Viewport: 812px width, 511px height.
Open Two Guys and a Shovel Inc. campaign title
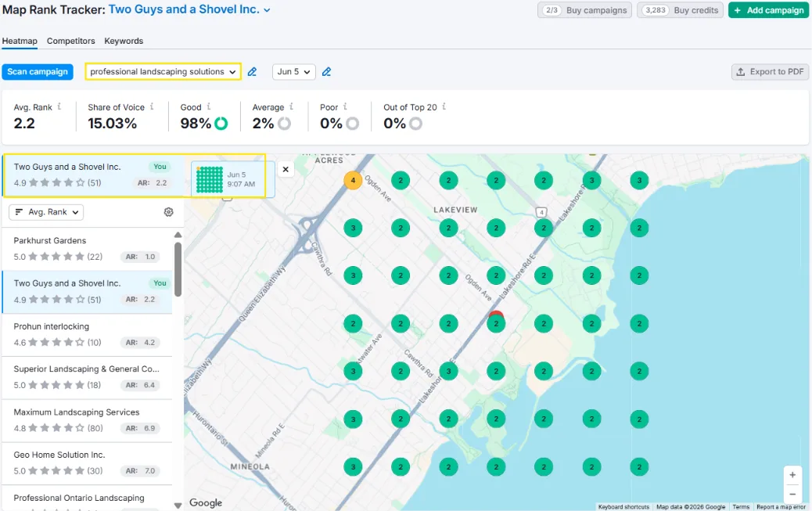pos(184,10)
